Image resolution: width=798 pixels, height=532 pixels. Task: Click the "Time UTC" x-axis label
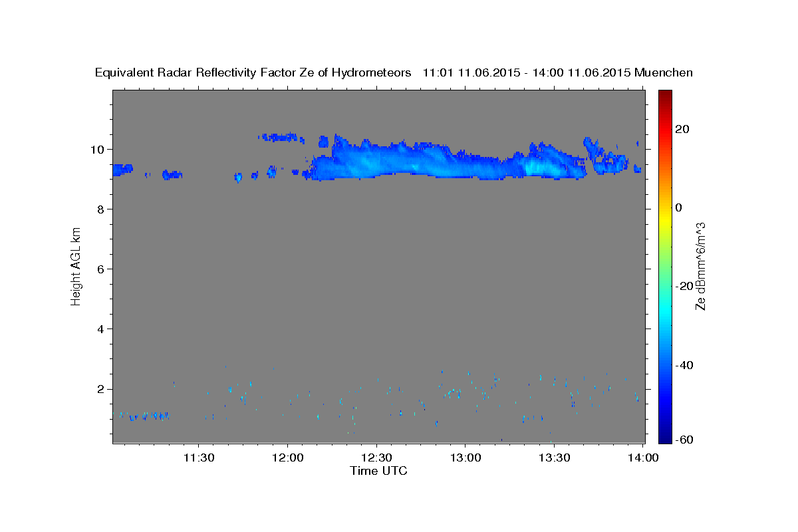coord(378,471)
